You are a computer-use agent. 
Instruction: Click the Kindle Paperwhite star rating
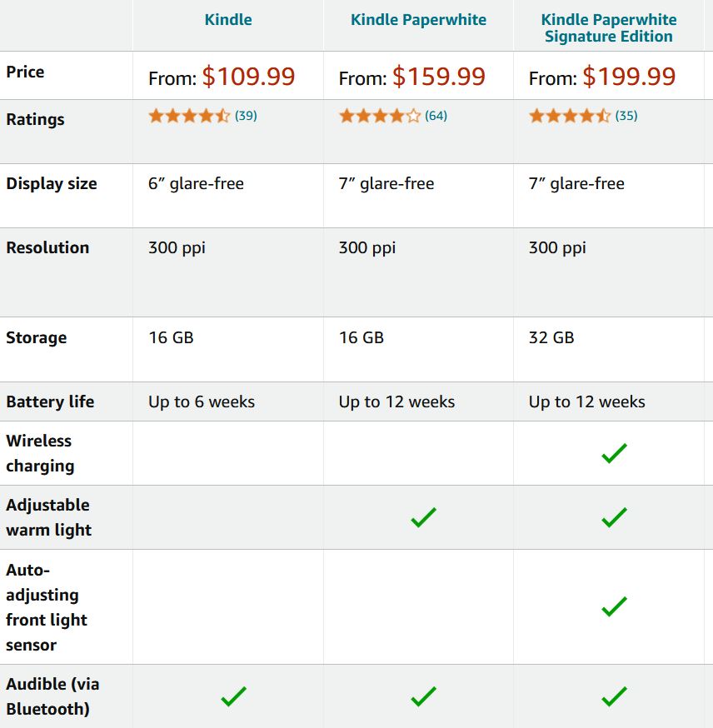click(x=380, y=116)
